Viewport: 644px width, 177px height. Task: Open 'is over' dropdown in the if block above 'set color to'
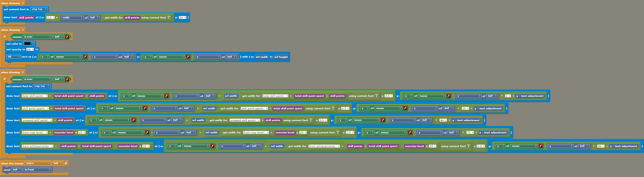point(37,37)
